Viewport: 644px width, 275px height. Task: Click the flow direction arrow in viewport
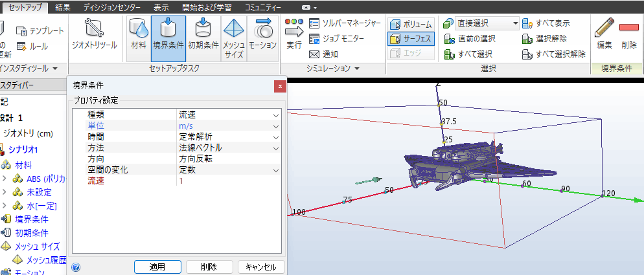click(x=369, y=181)
